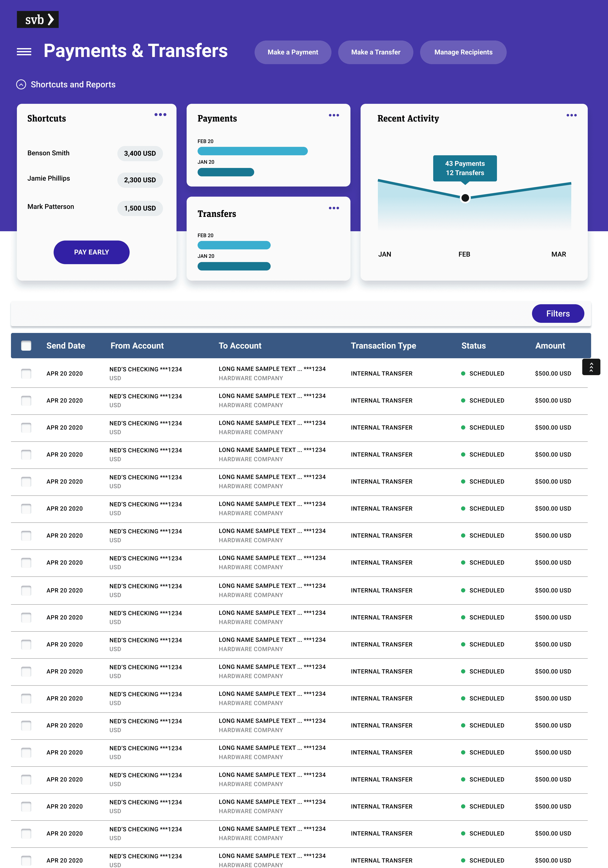
Task: Click the svb logo
Action: tap(37, 19)
